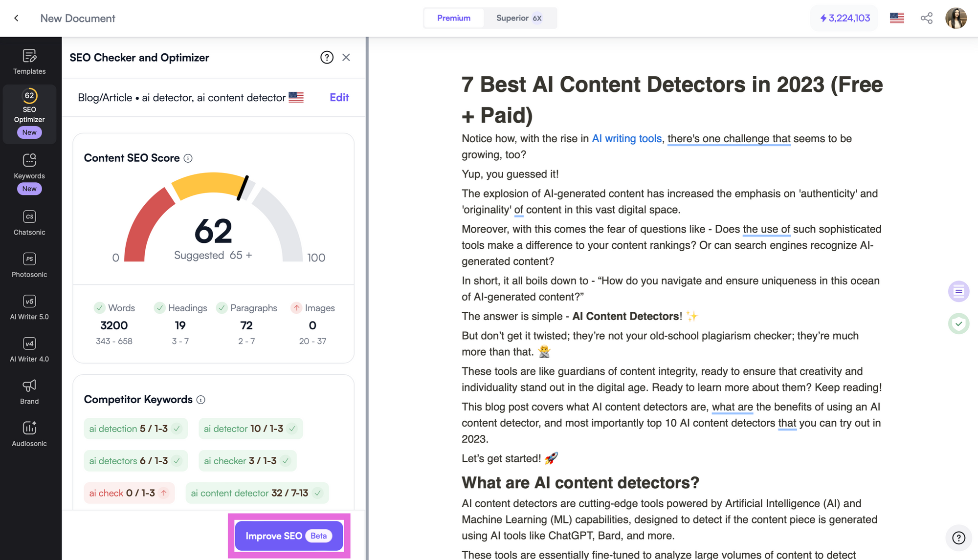
Task: Click the floating green checkmark on right edge
Action: 959,323
